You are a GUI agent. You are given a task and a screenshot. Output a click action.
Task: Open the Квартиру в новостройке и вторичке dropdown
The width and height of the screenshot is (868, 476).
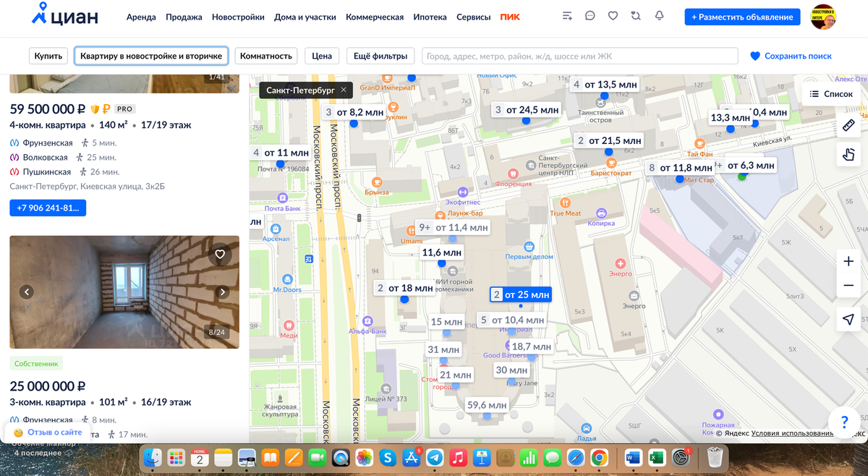click(x=151, y=56)
